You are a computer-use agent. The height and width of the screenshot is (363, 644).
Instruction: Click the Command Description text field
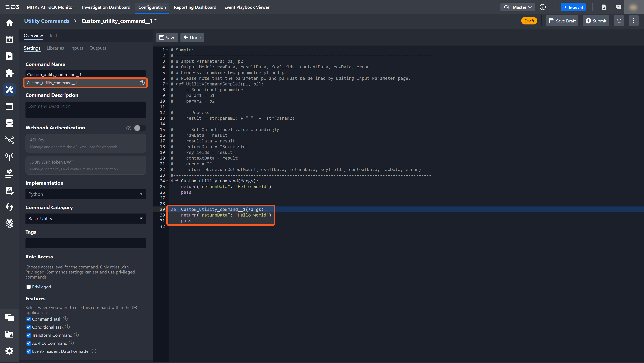pos(86,110)
